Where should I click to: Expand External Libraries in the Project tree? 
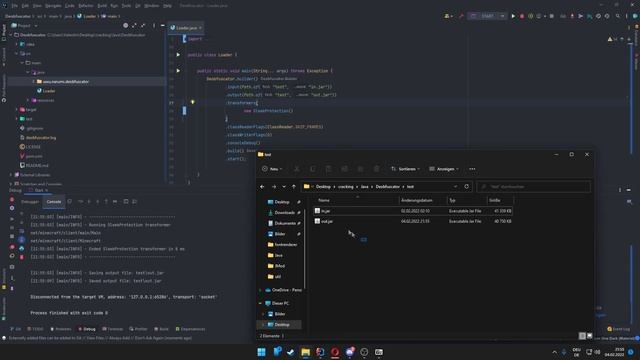click(11, 175)
